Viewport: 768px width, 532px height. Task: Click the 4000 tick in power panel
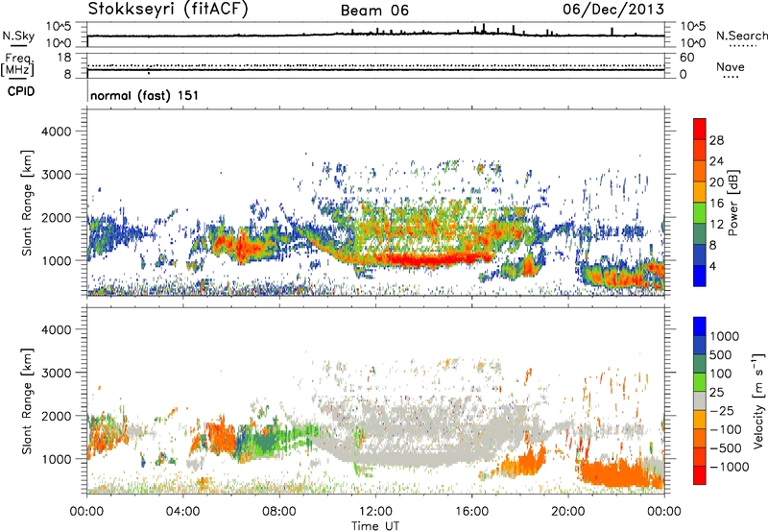(x=57, y=132)
